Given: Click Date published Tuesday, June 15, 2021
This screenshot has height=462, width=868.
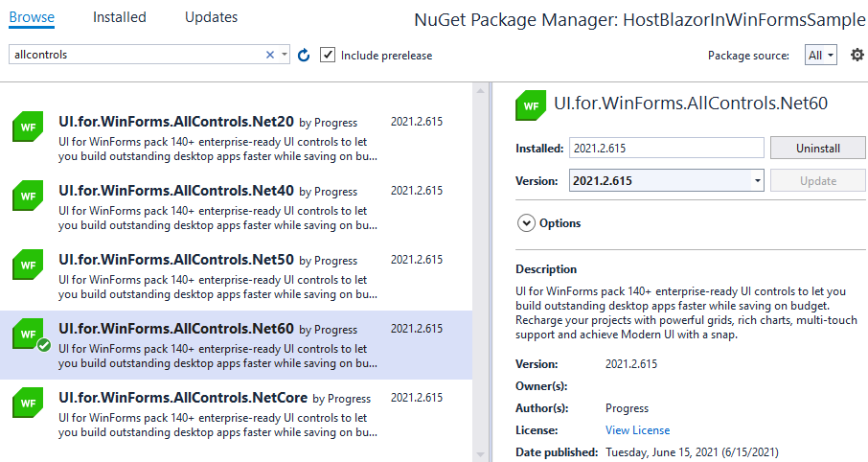Looking at the screenshot, I should (692, 452).
